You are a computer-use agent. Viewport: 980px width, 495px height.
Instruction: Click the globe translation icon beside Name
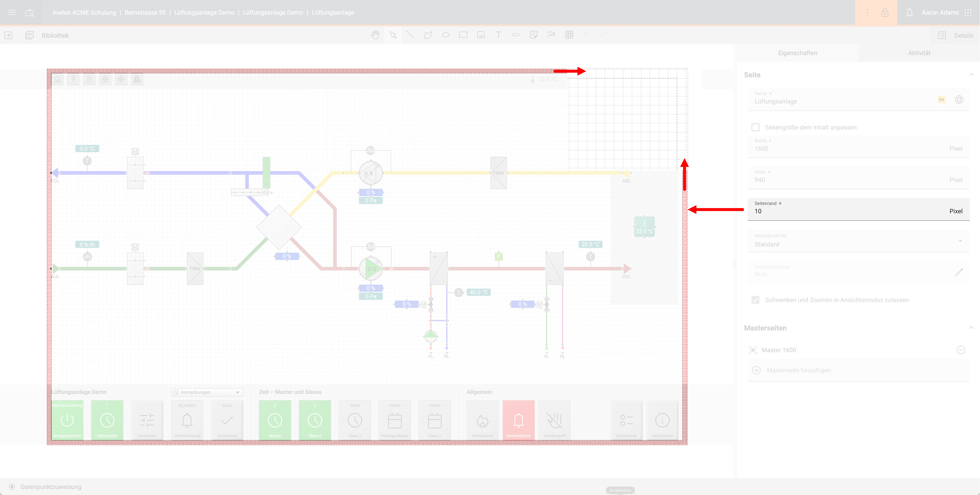coord(959,100)
